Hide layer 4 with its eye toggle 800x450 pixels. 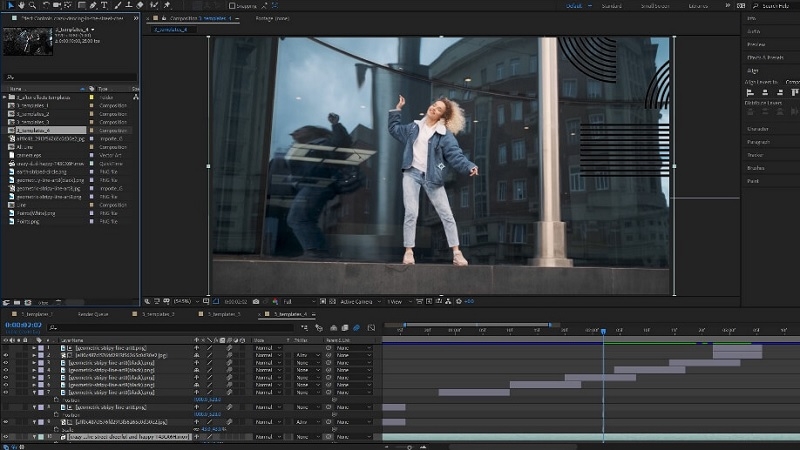tap(6, 370)
